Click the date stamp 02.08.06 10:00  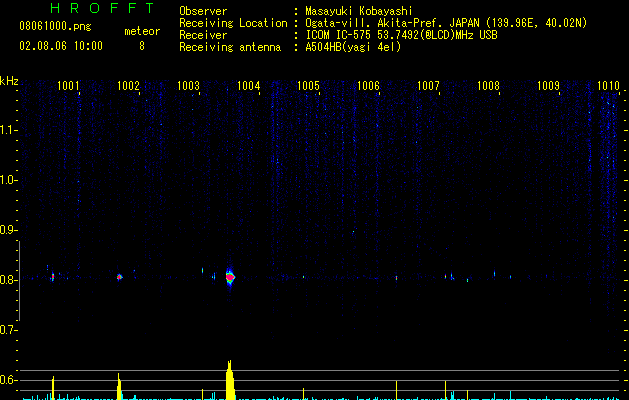coord(61,46)
